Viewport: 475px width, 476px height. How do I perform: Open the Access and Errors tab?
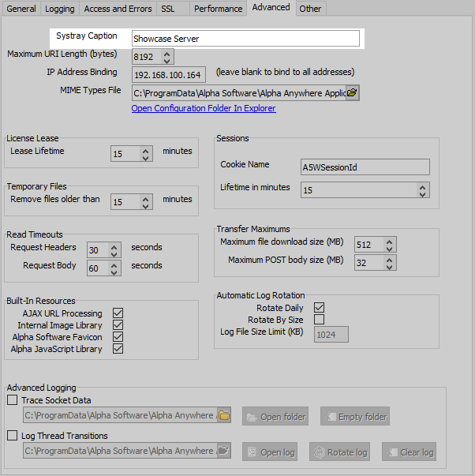118,9
